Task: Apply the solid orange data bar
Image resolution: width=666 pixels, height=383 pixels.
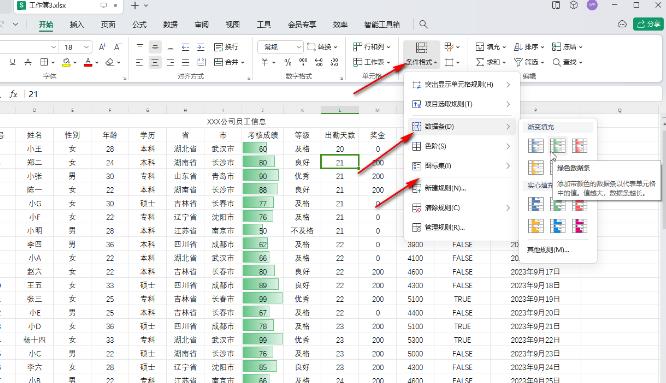Action: point(536,225)
